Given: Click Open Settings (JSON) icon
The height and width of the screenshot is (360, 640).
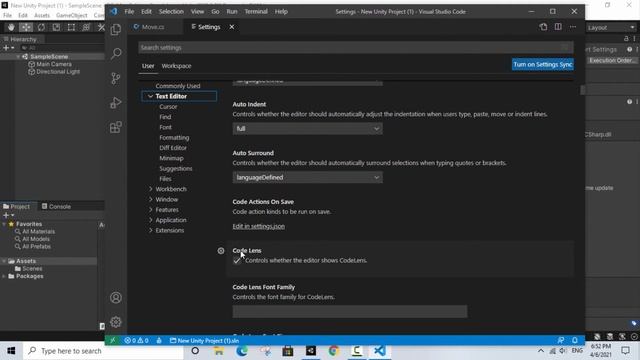Looking at the screenshot, I should click(x=543, y=27).
